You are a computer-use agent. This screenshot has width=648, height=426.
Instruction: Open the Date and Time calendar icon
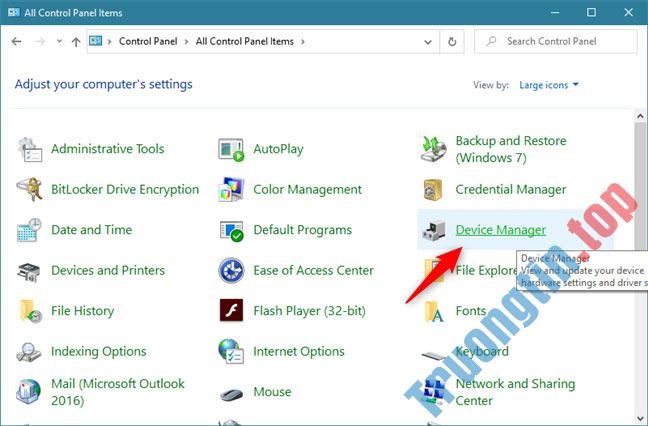pyautogui.click(x=29, y=230)
